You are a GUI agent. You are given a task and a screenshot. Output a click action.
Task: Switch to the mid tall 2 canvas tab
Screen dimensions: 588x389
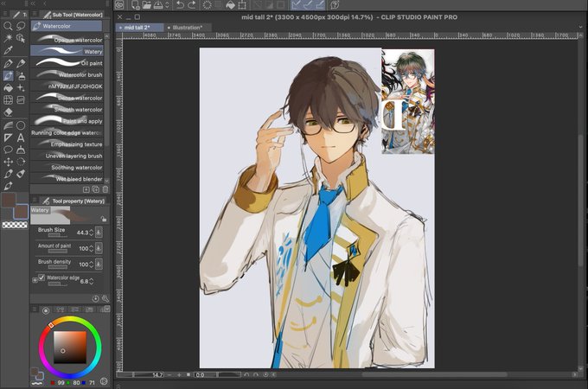(x=139, y=28)
